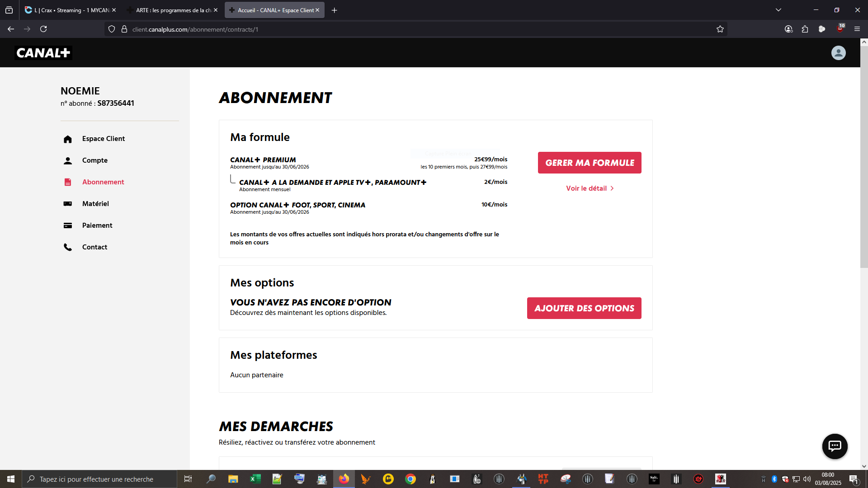The width and height of the screenshot is (868, 488).
Task: Click the home icon beside Espace Client
Action: pyautogui.click(x=68, y=139)
